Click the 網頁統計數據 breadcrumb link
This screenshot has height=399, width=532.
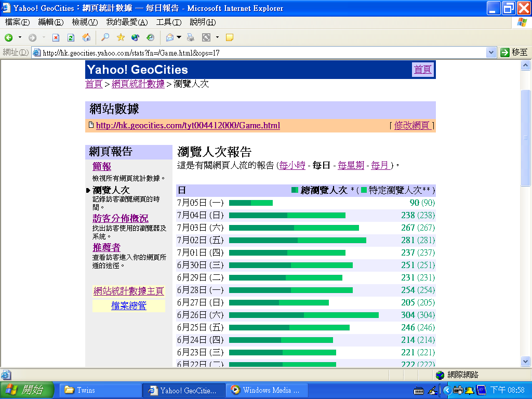[138, 84]
